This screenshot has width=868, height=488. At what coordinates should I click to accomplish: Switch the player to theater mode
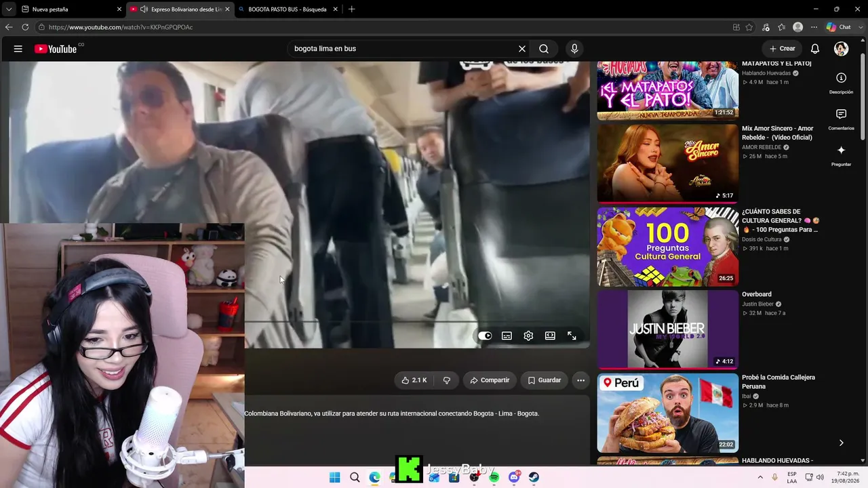(550, 335)
